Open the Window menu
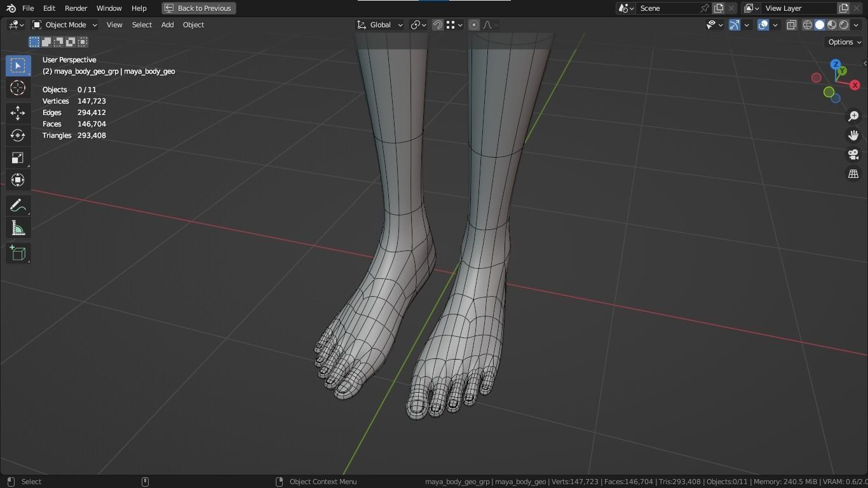 (x=109, y=8)
